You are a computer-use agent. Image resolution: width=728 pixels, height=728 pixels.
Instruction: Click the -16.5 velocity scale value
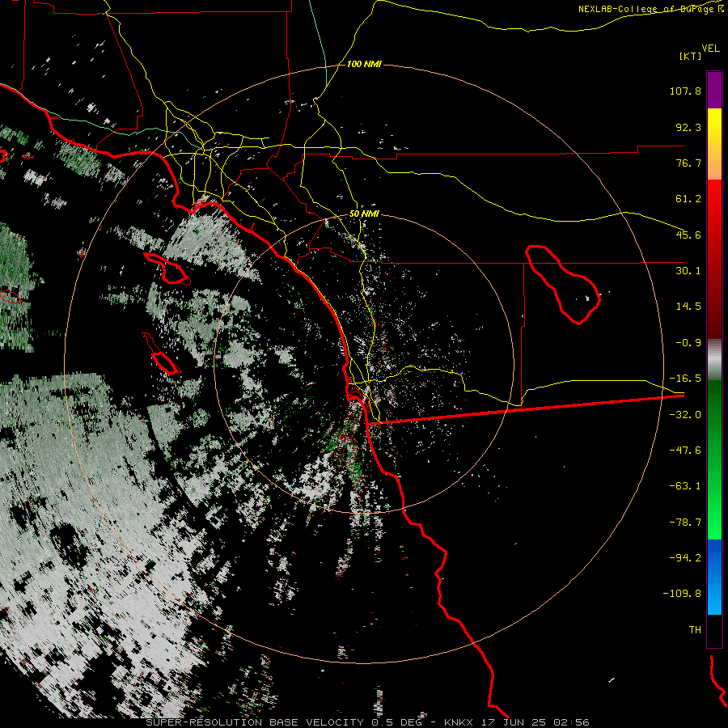[685, 379]
